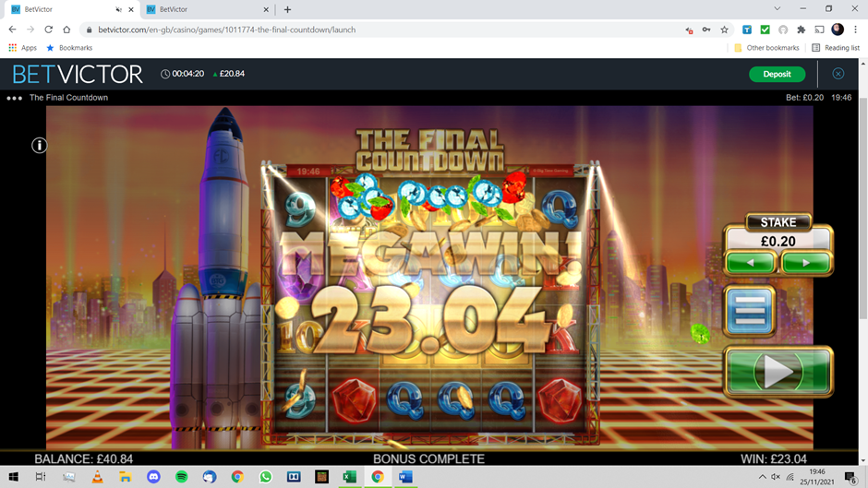The image size is (868, 488).
Task: Open Task View in the taskbar
Action: pyautogui.click(x=41, y=477)
